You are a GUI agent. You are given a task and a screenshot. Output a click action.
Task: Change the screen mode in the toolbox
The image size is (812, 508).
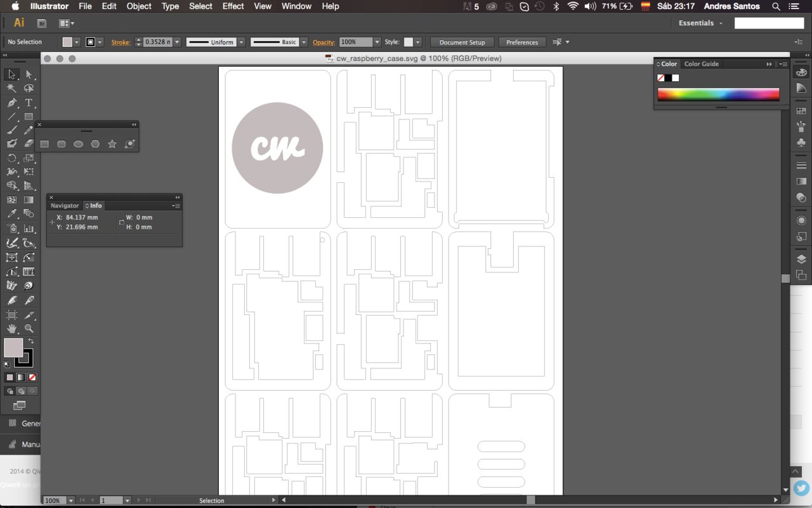[20, 405]
